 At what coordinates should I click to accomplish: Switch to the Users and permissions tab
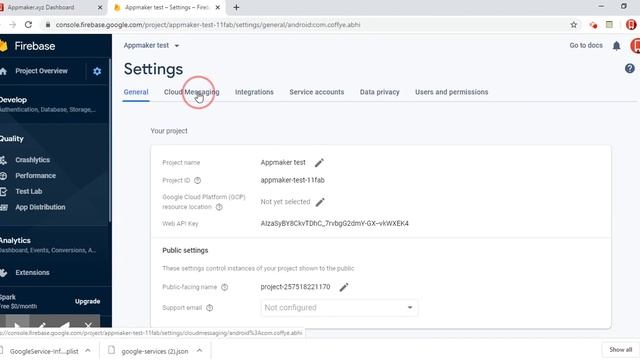coord(451,92)
